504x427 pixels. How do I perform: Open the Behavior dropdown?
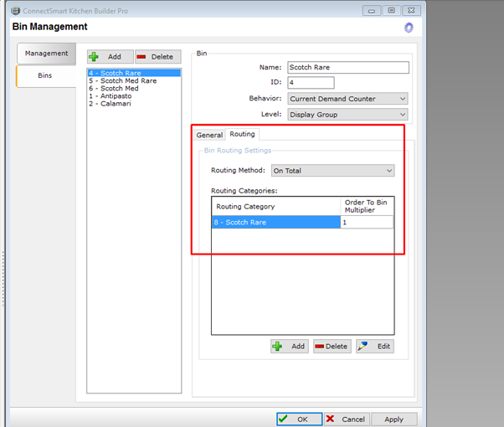(347, 99)
